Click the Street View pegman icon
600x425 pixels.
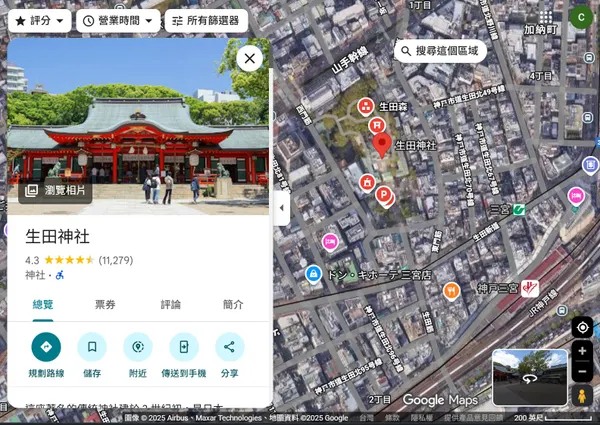[582, 396]
